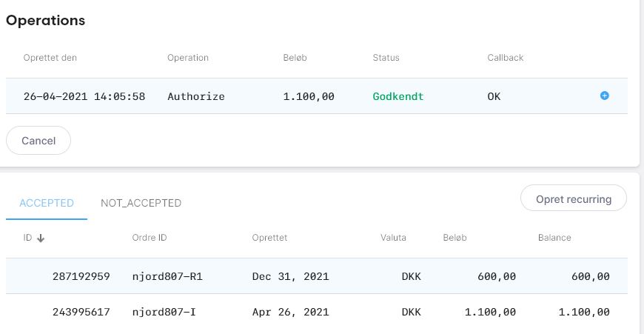Click the Balance column header
This screenshot has height=334, width=644.
coord(554,238)
